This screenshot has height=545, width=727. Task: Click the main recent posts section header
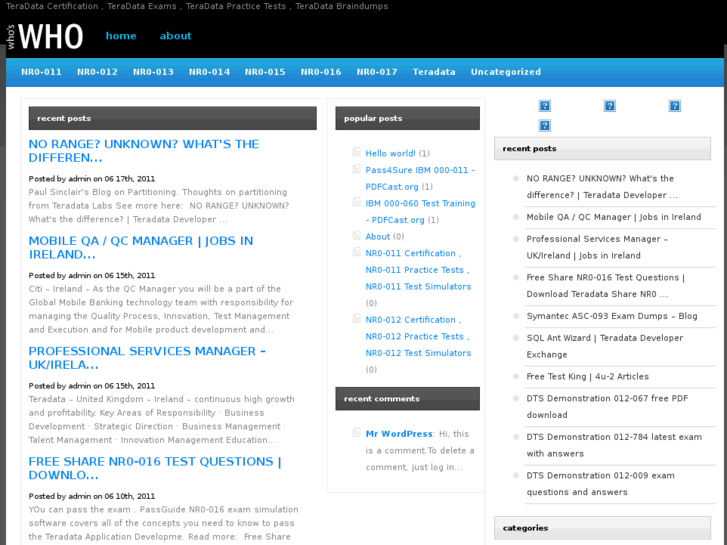click(x=172, y=118)
